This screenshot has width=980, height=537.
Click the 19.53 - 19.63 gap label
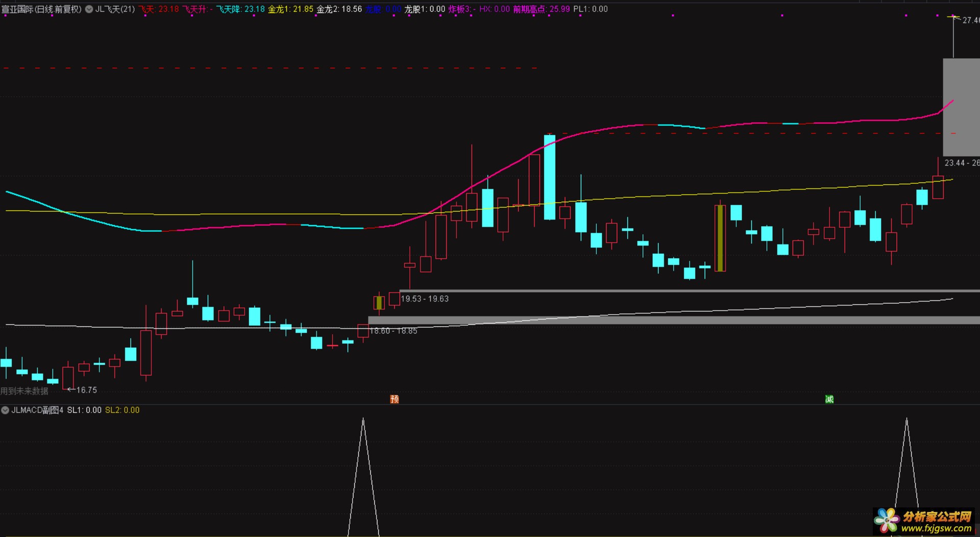pyautogui.click(x=425, y=299)
